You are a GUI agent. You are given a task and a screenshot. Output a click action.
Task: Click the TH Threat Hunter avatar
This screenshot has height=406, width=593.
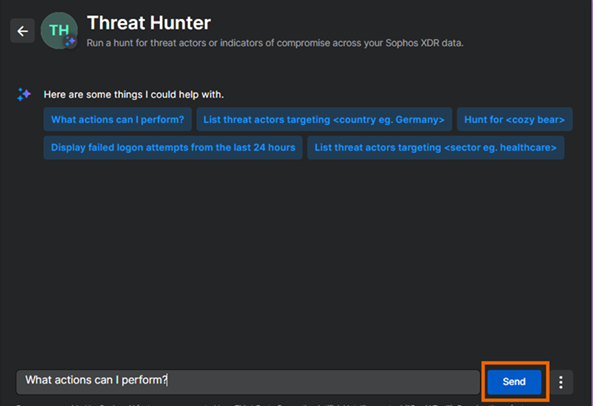coord(59,31)
